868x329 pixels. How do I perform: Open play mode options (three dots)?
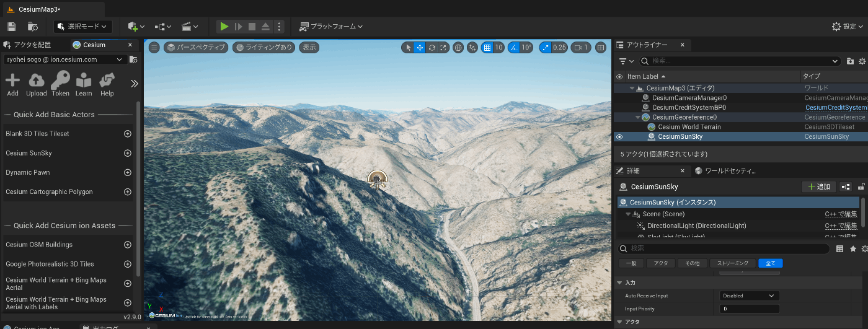(x=279, y=27)
